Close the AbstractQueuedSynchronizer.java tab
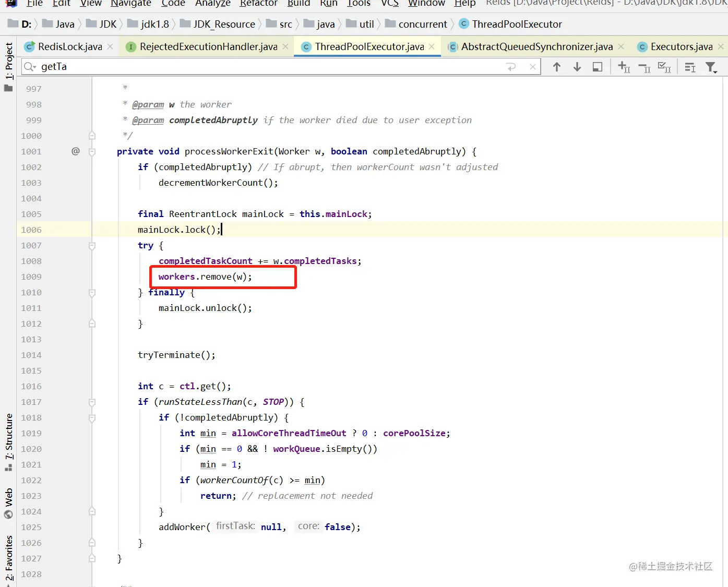728x587 pixels. click(621, 46)
